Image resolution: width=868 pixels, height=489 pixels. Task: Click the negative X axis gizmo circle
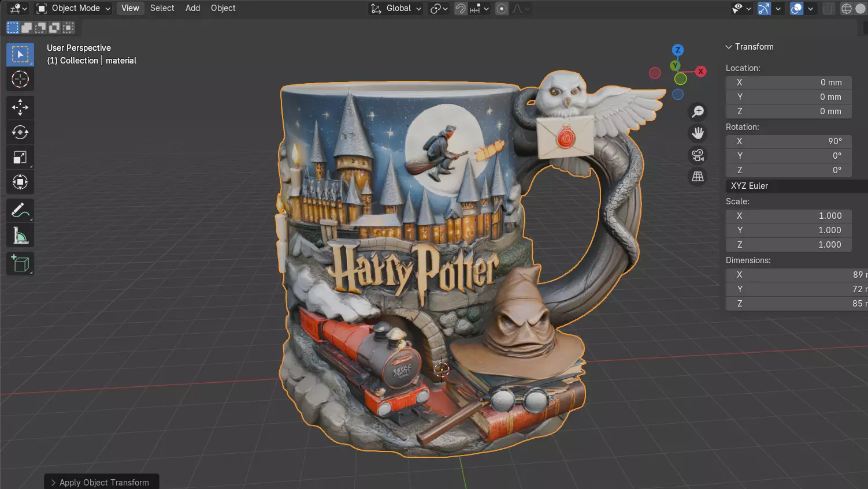(655, 73)
